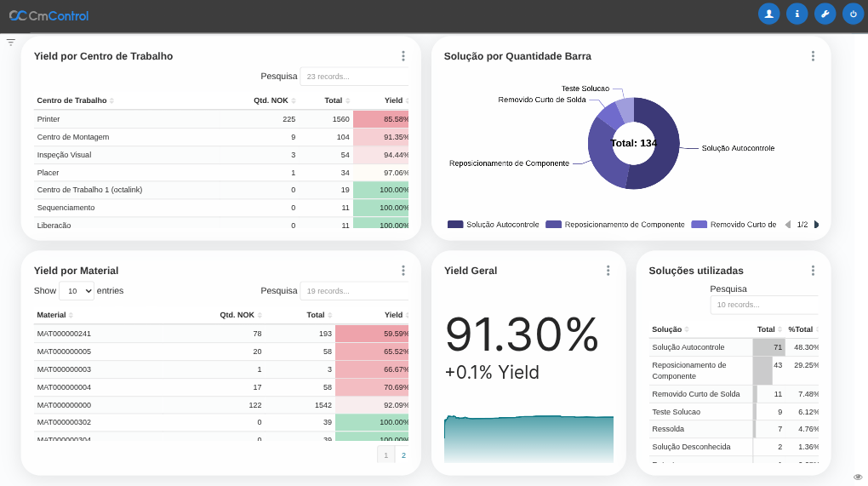Open settings via the wrench icon
The height and width of the screenshot is (486, 868).
825,14
